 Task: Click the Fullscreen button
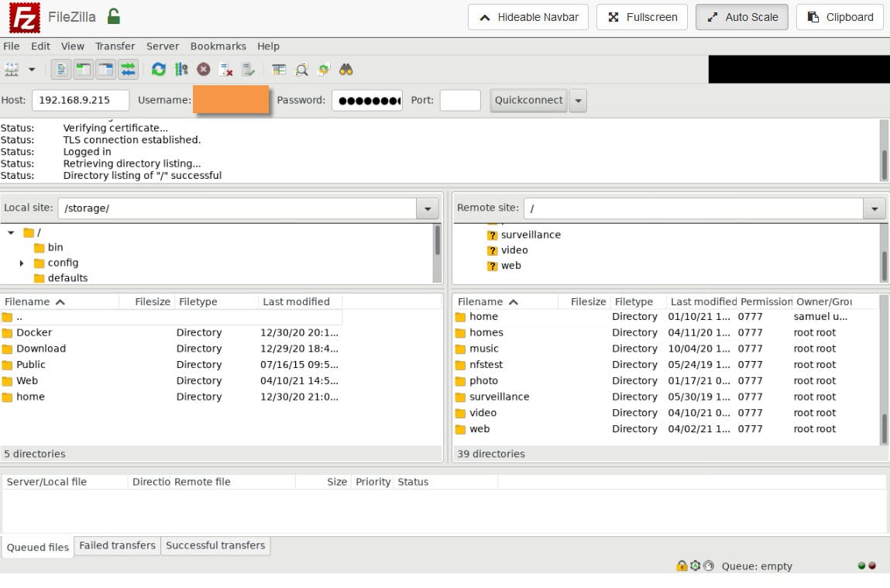tap(642, 17)
